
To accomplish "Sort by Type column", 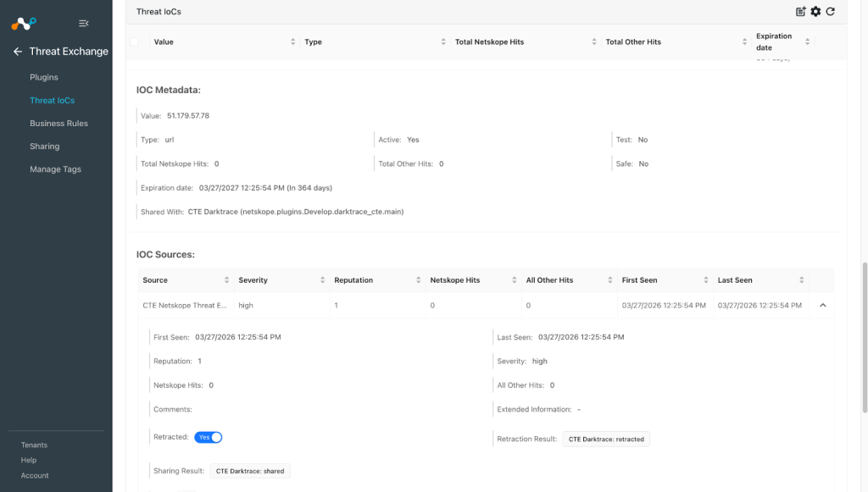I will tap(443, 42).
